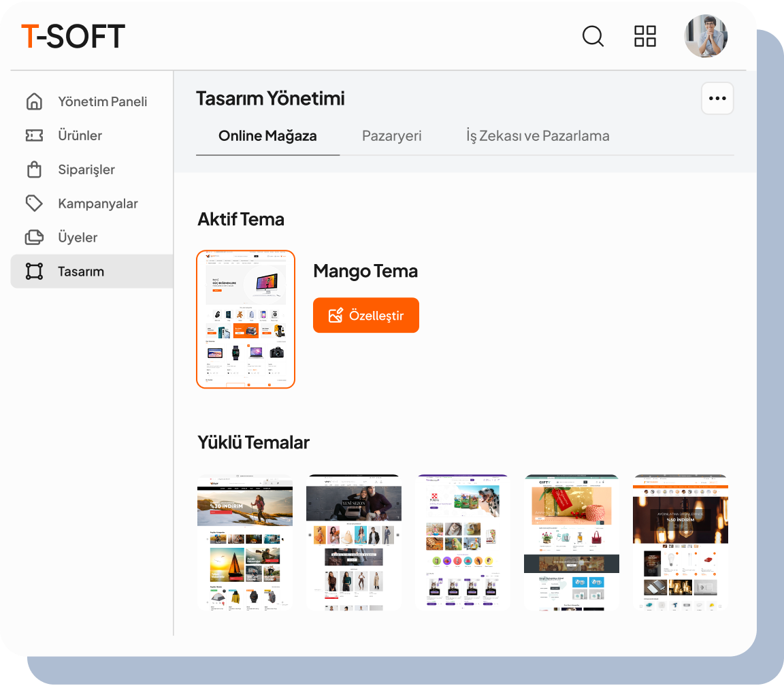
Task: Select the outdoor hiking theme thumbnail
Action: pos(245,542)
